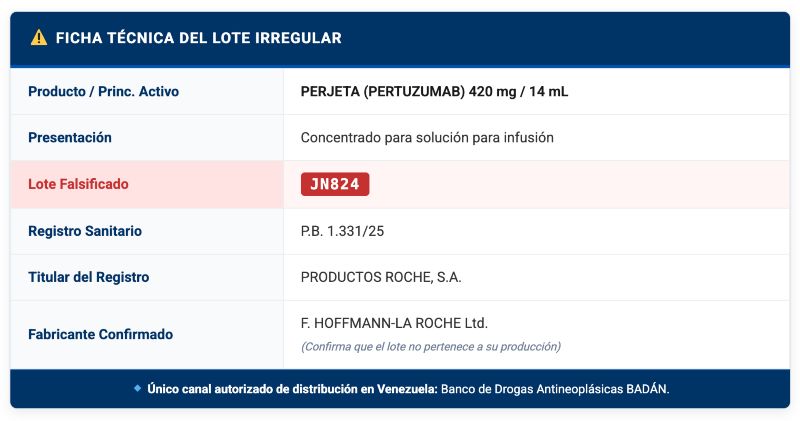Click the italic note about lot production
This screenshot has width=800, height=421.
[x=431, y=347]
